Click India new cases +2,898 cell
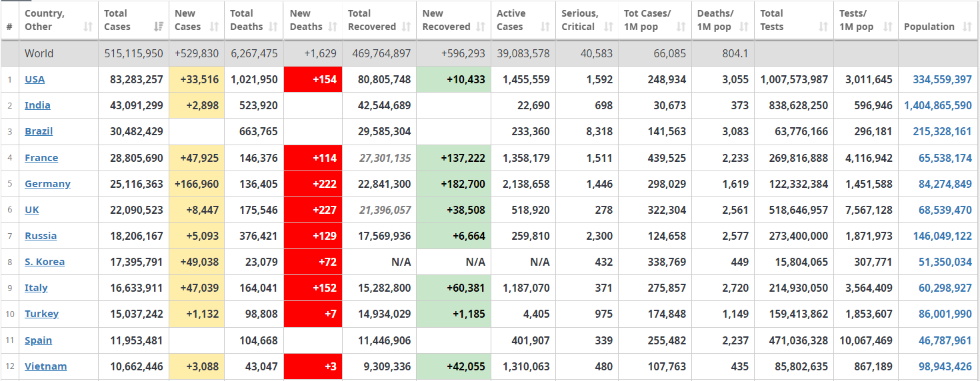Screen dimensions: 980x381 (197, 105)
